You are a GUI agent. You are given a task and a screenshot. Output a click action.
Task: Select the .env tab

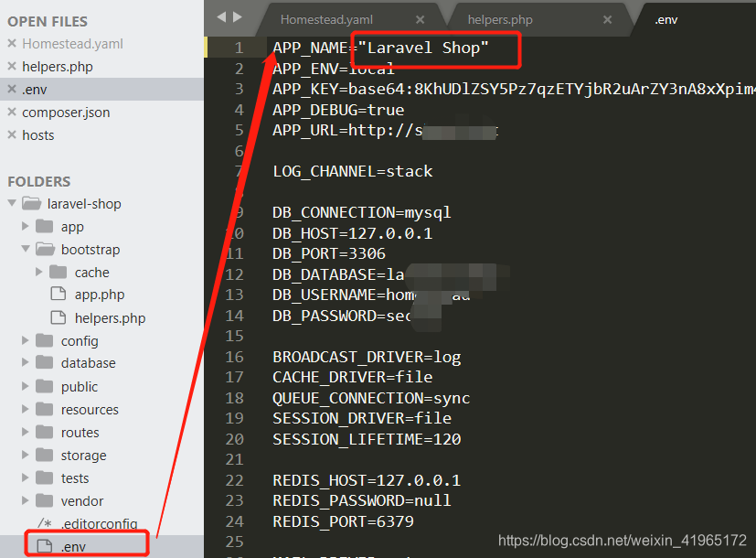(x=665, y=19)
